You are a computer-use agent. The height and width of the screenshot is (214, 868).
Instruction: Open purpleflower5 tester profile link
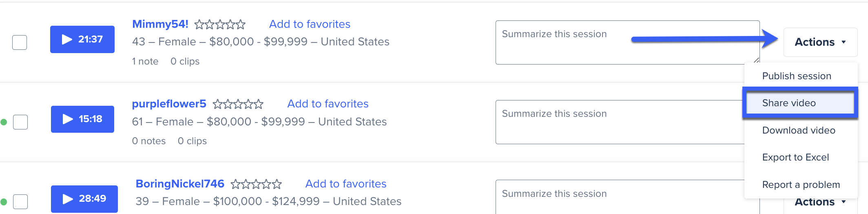tap(169, 104)
